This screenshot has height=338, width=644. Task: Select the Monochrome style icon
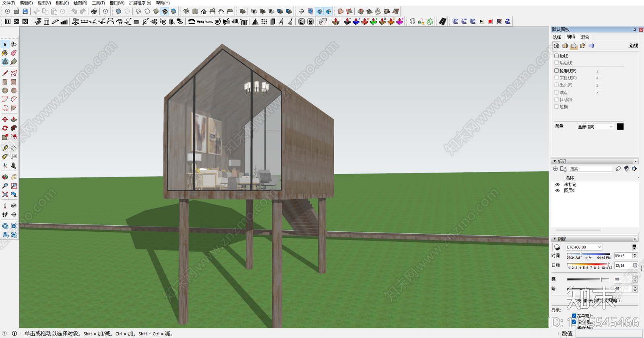point(173,11)
